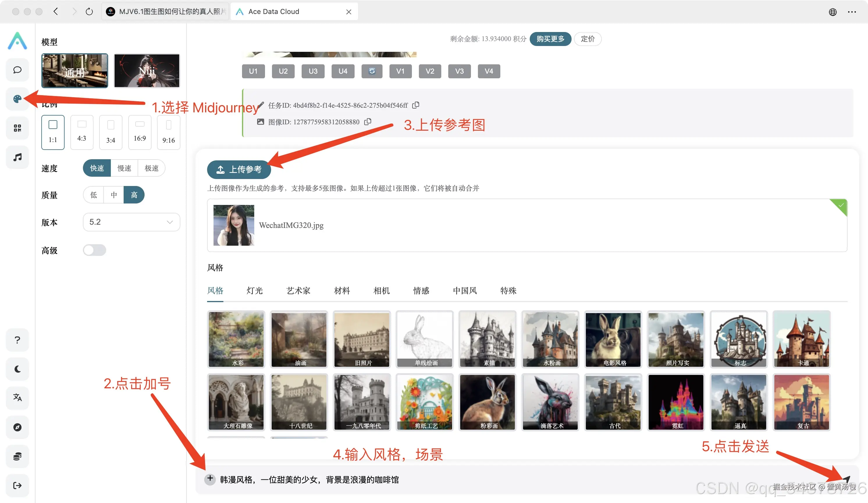
Task: Set speed to 慢速
Action: pos(124,168)
